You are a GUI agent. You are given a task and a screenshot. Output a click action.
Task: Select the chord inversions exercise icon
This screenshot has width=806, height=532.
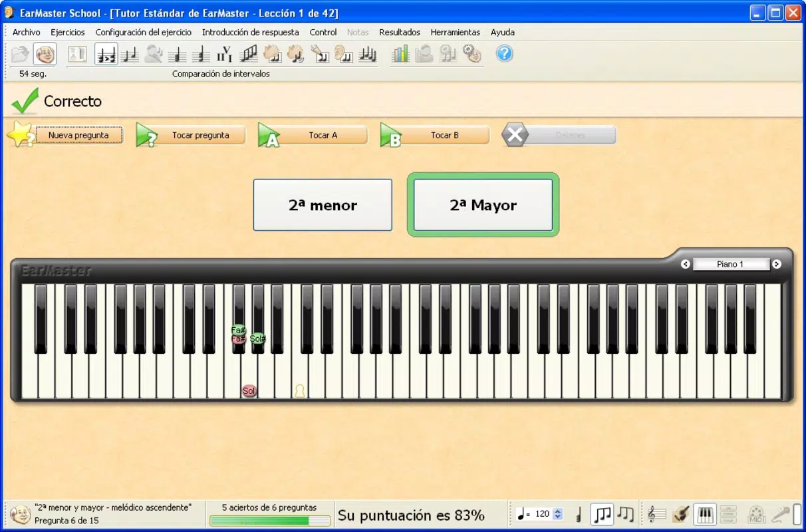pyautogui.click(x=200, y=54)
